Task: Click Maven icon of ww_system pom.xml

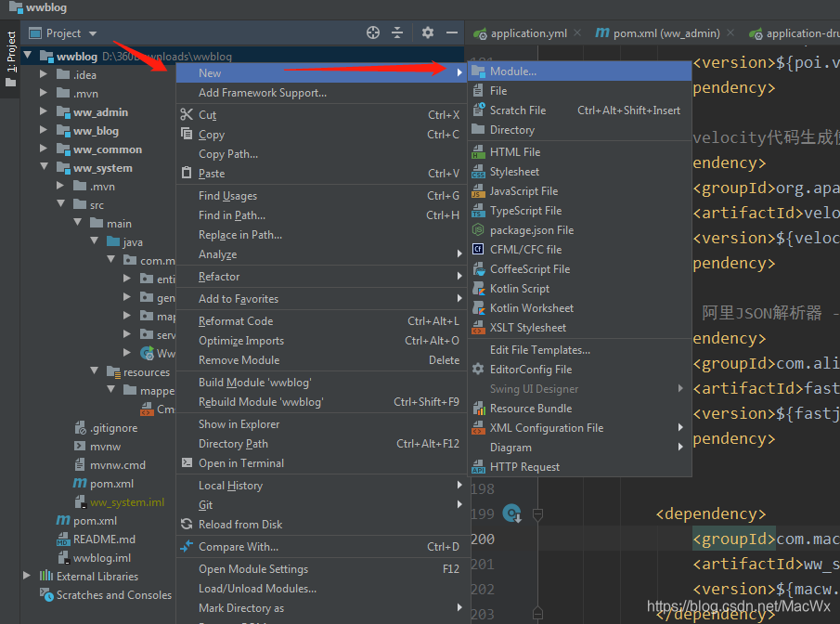Action: [x=80, y=483]
